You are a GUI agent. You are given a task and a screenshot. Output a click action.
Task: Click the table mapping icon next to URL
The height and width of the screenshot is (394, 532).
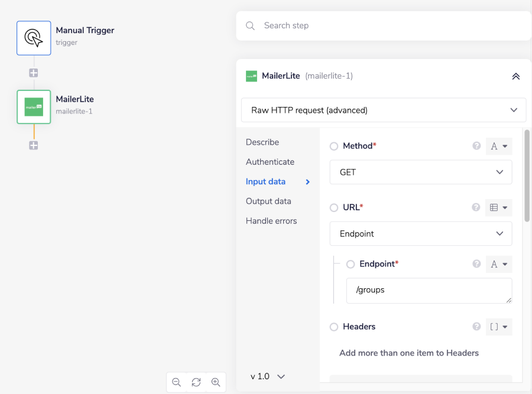[x=496, y=207]
